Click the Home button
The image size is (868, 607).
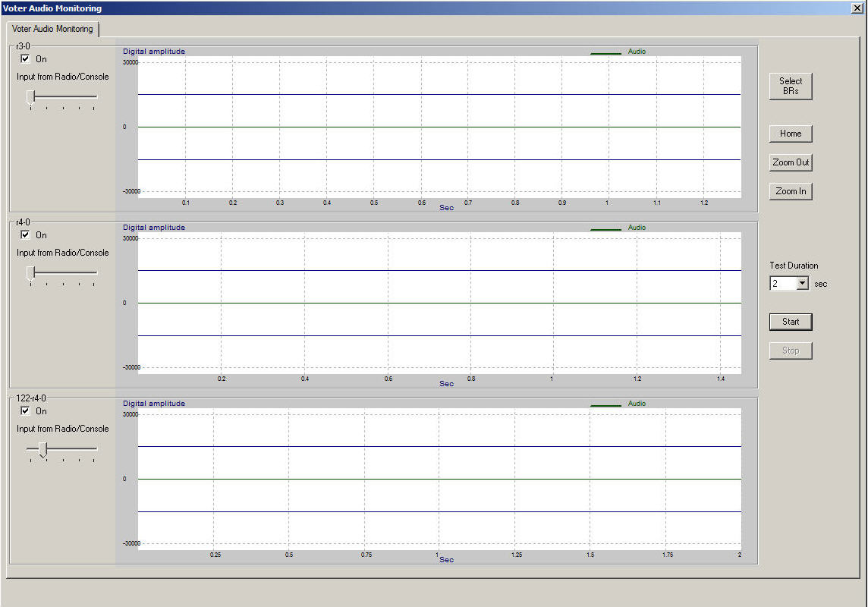pyautogui.click(x=791, y=134)
